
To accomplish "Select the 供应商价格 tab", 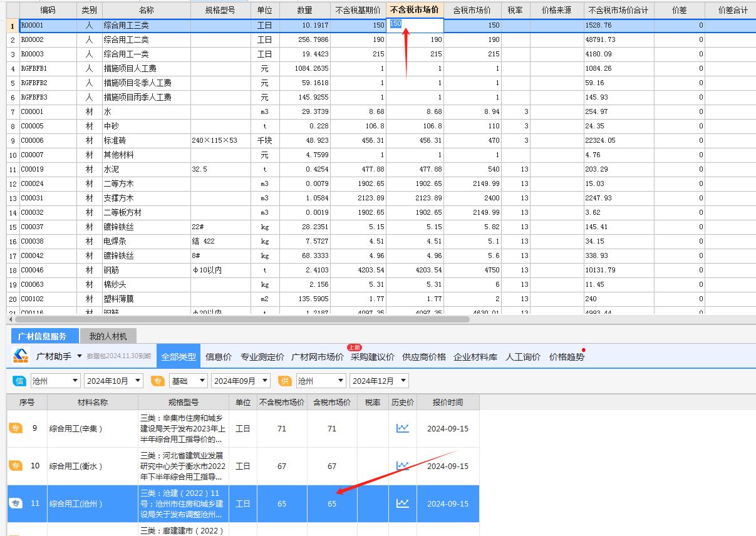I will 424,357.
